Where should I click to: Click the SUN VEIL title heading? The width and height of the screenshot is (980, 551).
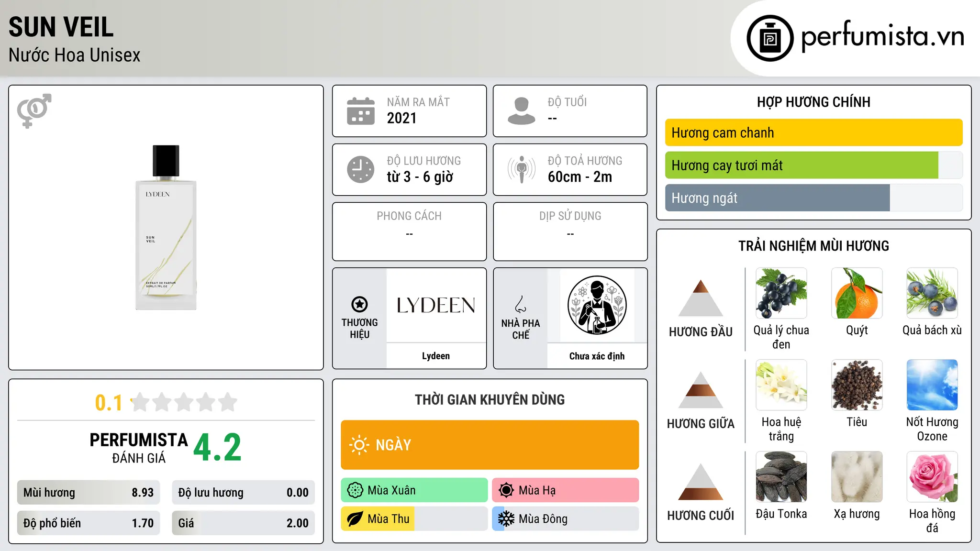click(x=61, y=27)
